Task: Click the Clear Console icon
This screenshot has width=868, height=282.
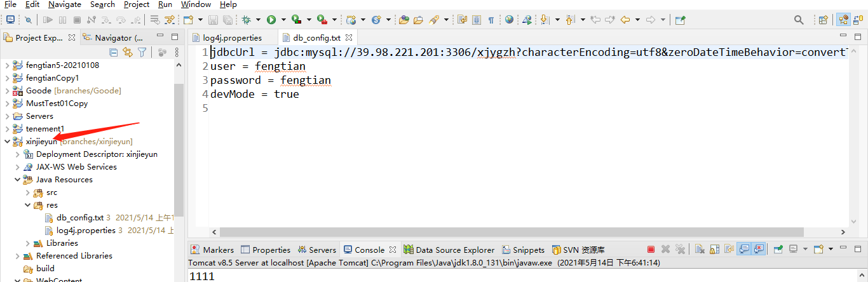Action: 698,250
